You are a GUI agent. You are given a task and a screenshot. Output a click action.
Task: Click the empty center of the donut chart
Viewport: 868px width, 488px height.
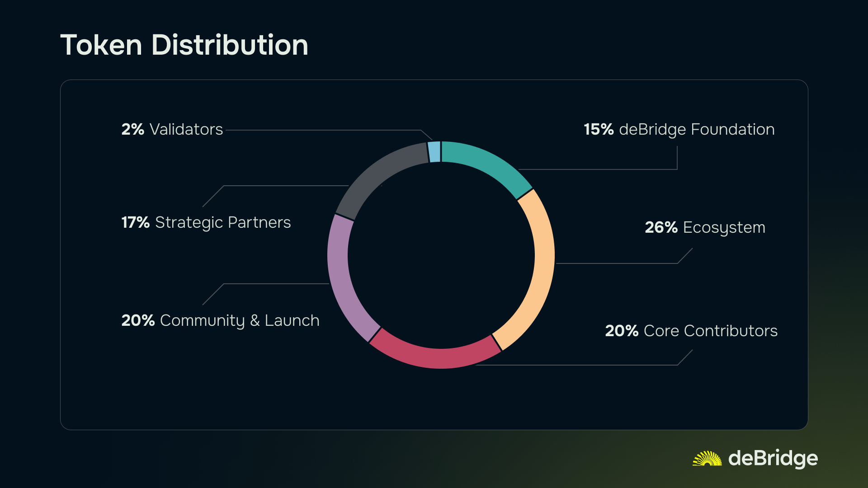[x=441, y=255]
